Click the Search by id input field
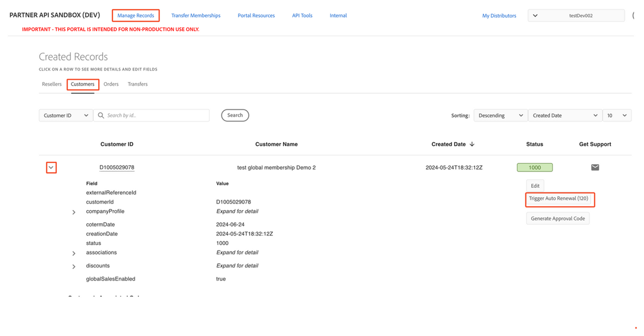 point(156,115)
